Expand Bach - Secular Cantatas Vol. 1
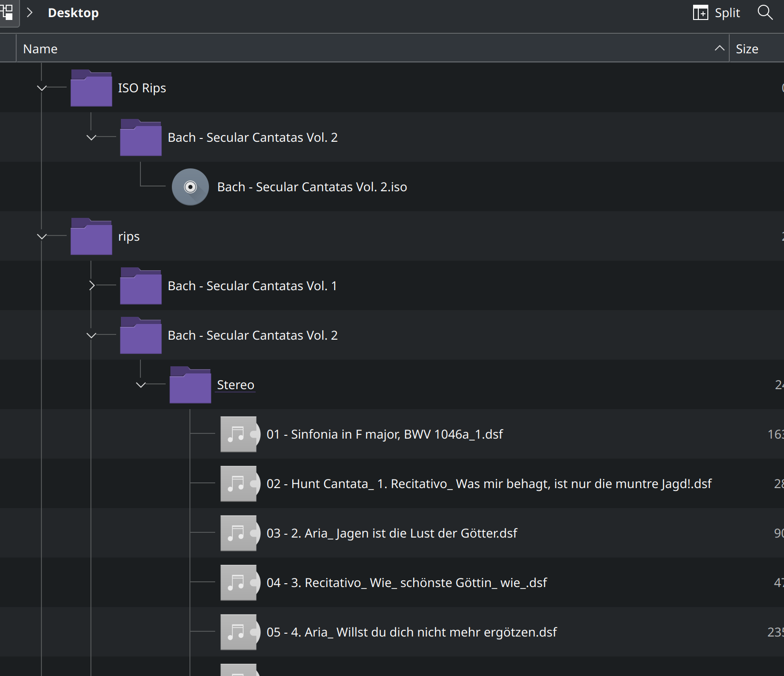This screenshot has width=784, height=676. (x=91, y=285)
